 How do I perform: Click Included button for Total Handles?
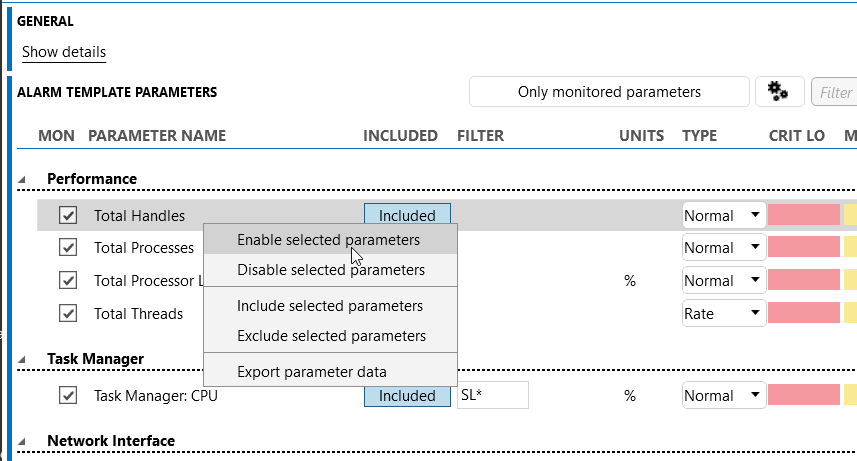407,214
